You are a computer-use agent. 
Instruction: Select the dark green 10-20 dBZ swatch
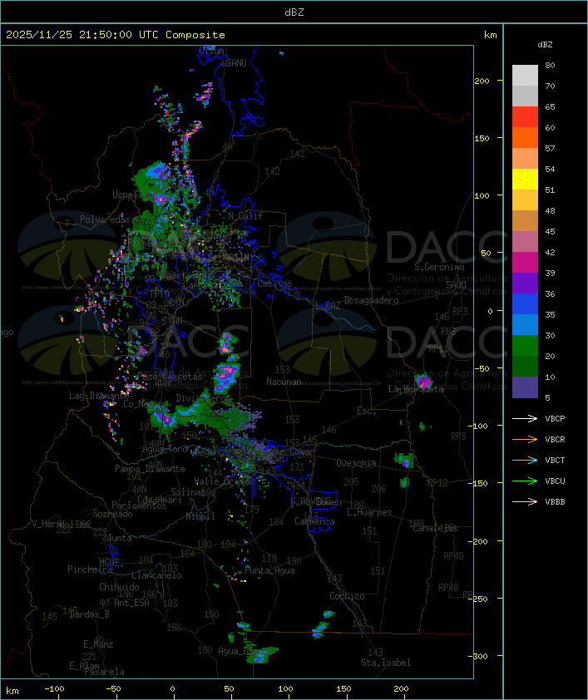pos(525,367)
